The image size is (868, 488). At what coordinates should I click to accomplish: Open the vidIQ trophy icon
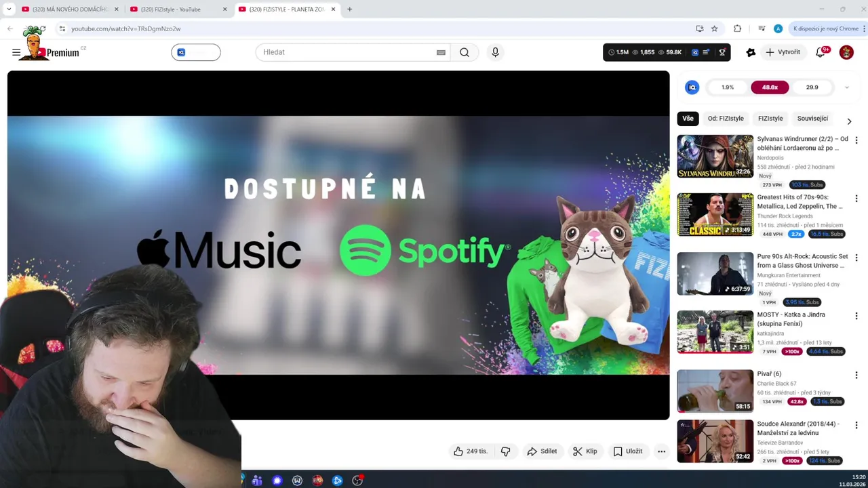(722, 52)
